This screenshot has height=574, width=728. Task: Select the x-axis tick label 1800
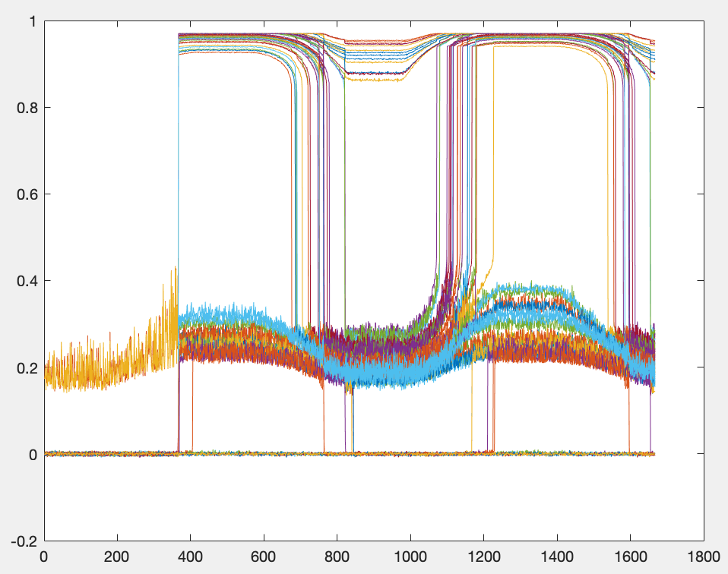[704, 557]
